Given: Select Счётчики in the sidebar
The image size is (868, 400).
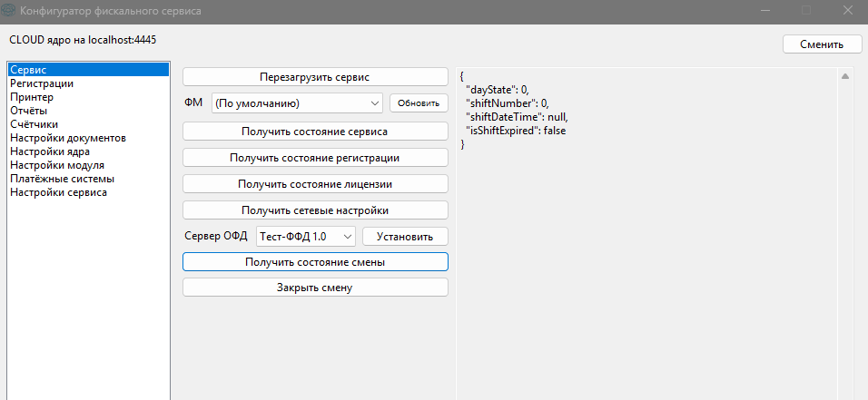Looking at the screenshot, I should pyautogui.click(x=89, y=124).
